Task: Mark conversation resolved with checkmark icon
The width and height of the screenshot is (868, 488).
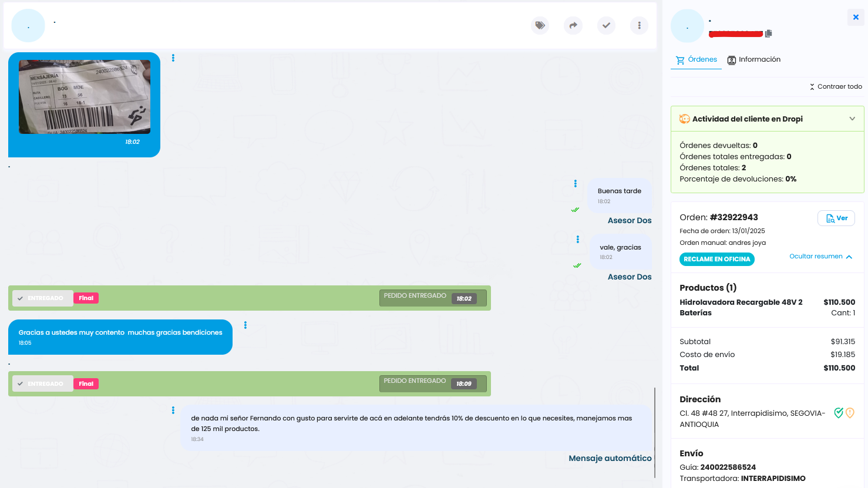Action: tap(606, 25)
